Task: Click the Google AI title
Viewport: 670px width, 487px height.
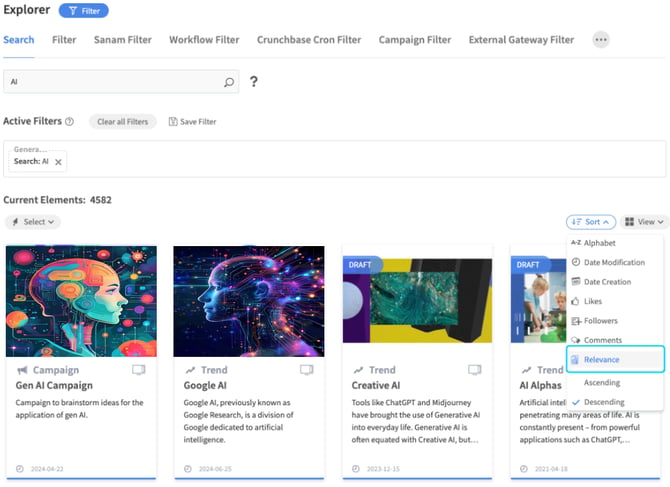Action: click(205, 385)
